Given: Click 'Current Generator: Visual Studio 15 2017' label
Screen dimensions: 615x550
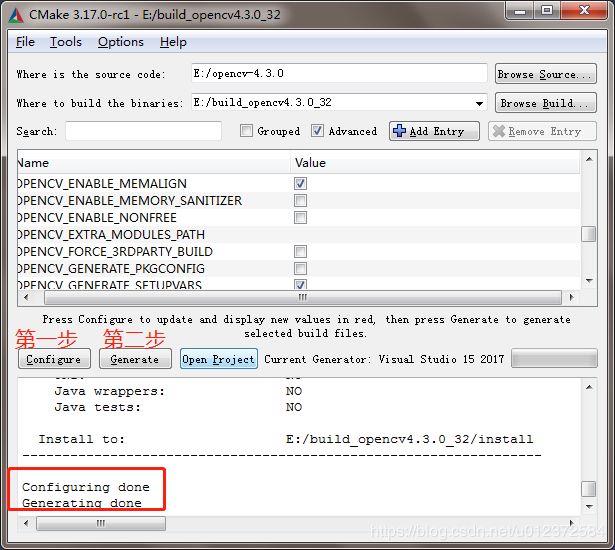Looking at the screenshot, I should coord(384,359).
